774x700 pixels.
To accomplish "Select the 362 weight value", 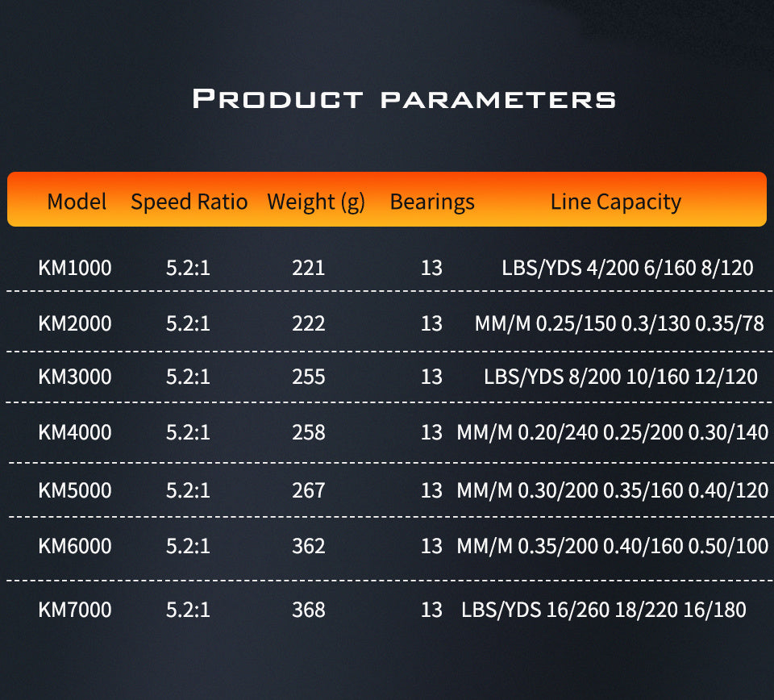I will click(x=309, y=546).
